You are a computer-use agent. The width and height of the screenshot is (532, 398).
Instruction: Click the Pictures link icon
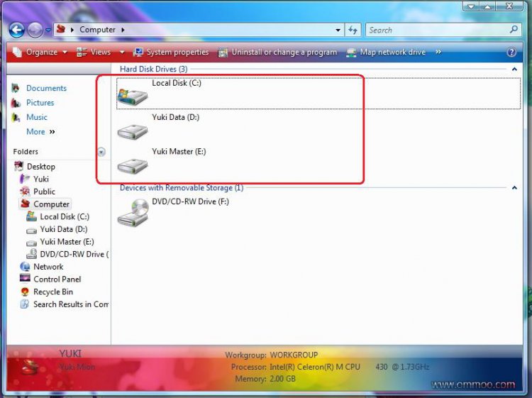pos(16,102)
